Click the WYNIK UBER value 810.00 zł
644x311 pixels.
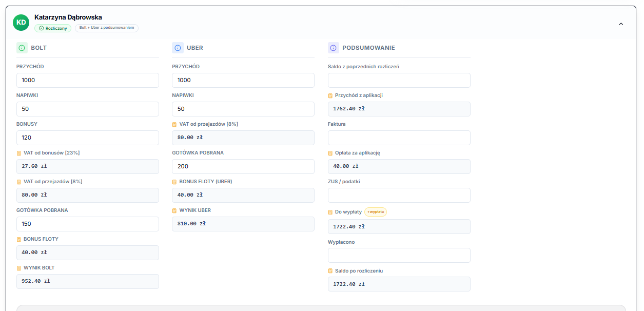(243, 224)
